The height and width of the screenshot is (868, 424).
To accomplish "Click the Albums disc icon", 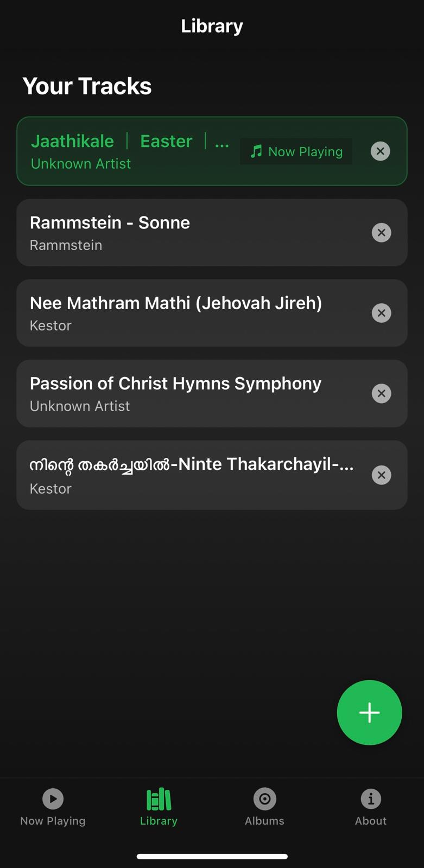I will (264, 799).
